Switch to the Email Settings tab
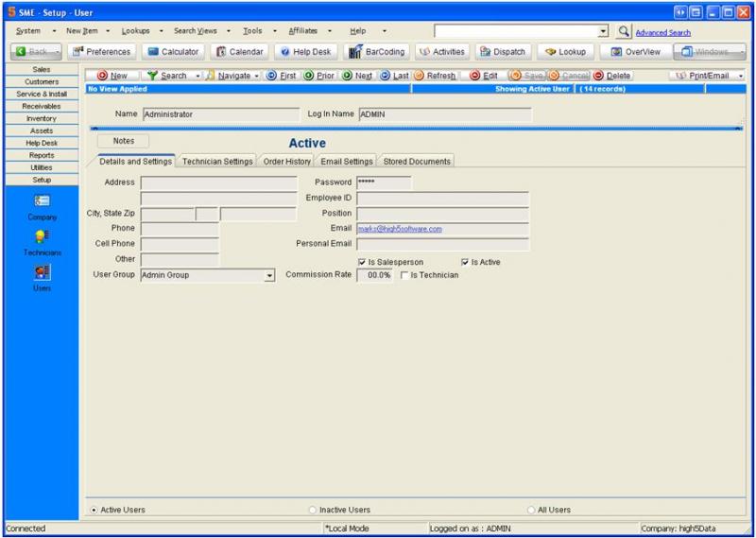 pos(347,162)
